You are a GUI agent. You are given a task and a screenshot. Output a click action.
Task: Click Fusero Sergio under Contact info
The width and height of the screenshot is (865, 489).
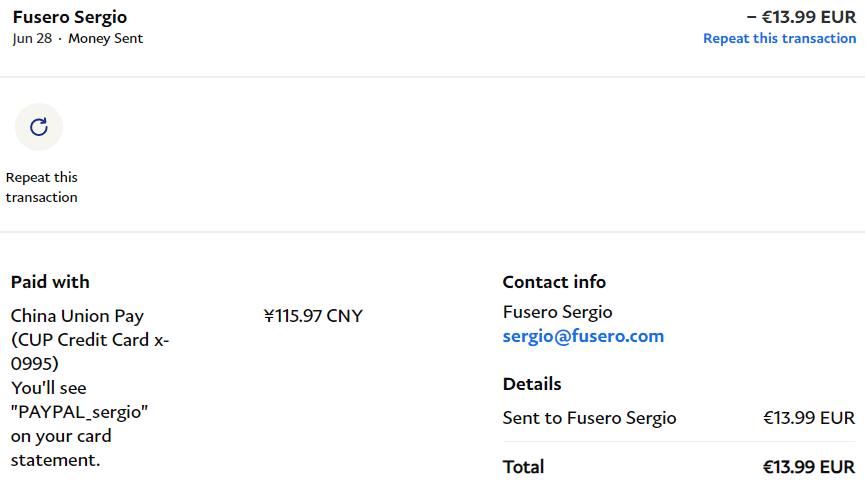pyautogui.click(x=557, y=312)
